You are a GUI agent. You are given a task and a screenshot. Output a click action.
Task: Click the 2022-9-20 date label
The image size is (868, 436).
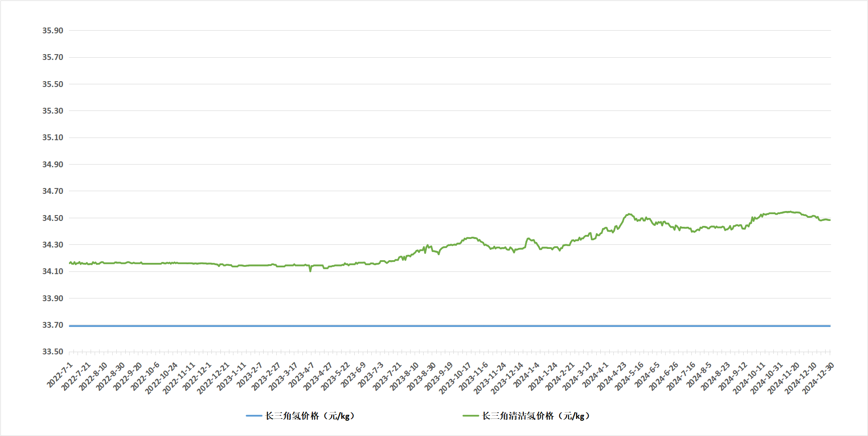(x=128, y=376)
